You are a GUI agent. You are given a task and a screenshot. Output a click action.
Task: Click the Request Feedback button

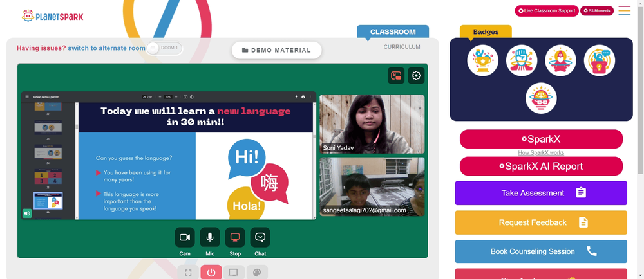coord(541,222)
